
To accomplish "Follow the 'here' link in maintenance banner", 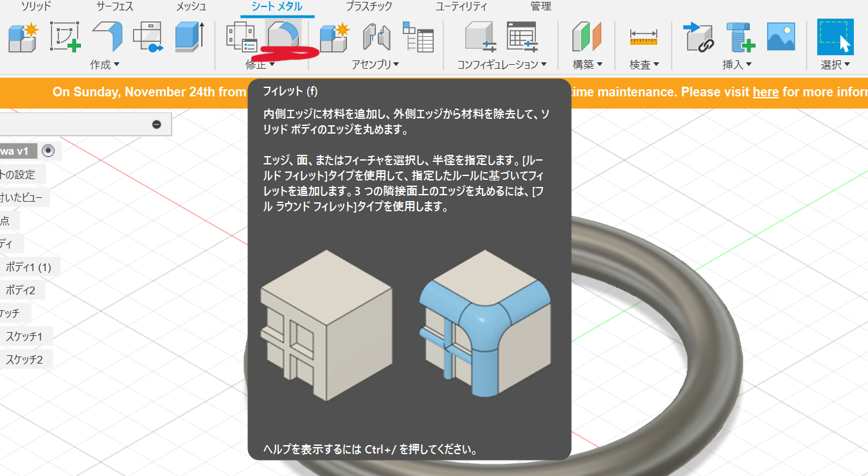I will 765,92.
